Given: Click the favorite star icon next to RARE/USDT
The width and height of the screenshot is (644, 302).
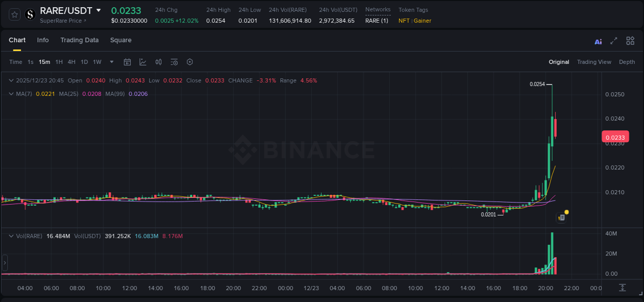Looking at the screenshot, I should (x=14, y=14).
